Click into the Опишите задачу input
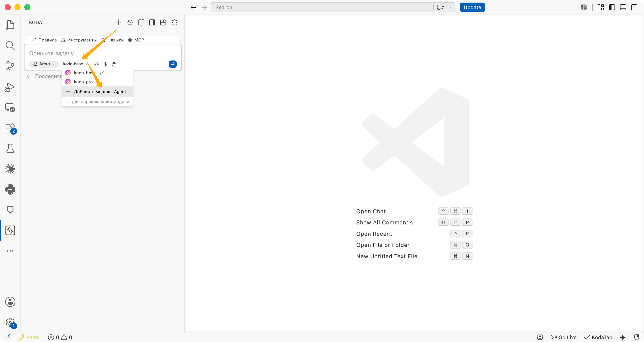Screen dimensions: 644x342 102,53
